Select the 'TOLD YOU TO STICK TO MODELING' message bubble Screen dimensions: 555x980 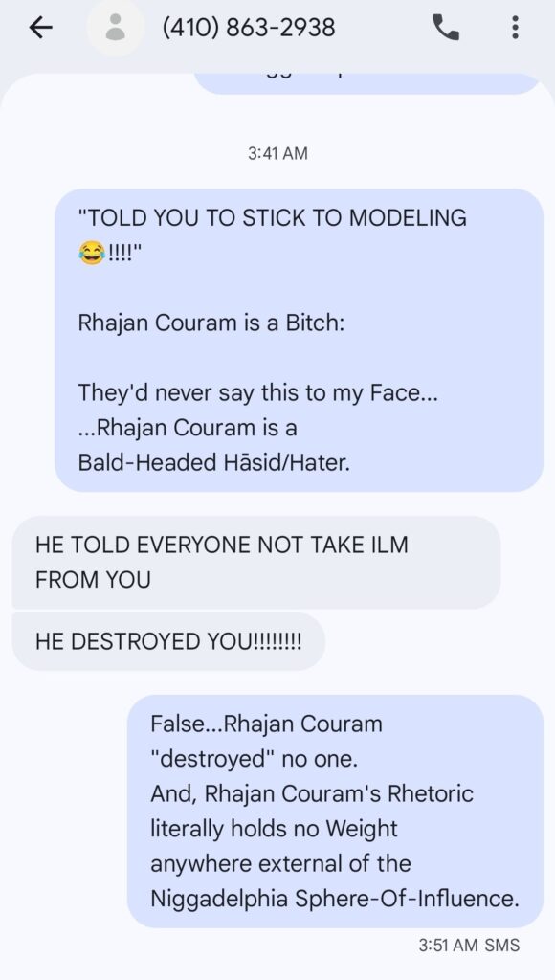(299, 340)
